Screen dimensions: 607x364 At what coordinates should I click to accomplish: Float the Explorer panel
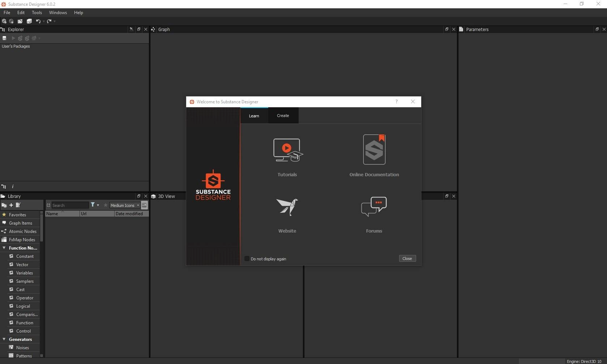point(138,29)
